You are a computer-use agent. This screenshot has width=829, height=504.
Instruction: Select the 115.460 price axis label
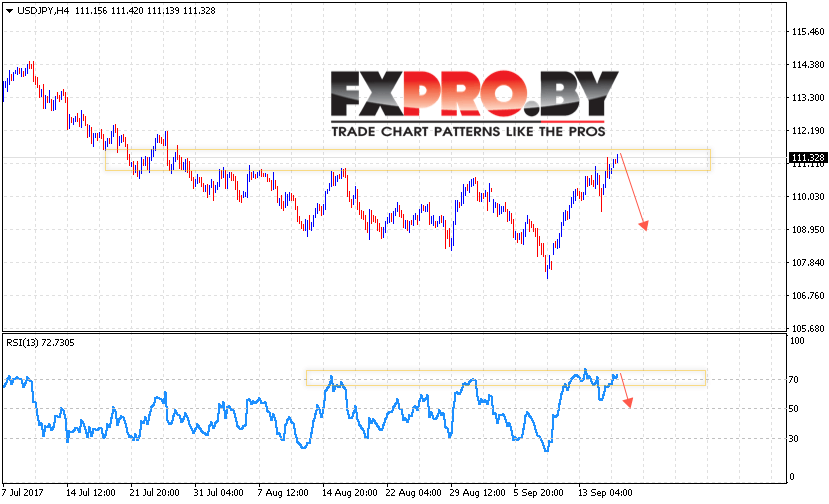[808, 32]
